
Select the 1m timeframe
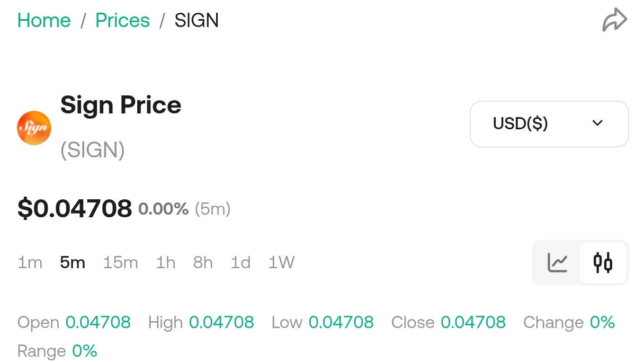30,262
